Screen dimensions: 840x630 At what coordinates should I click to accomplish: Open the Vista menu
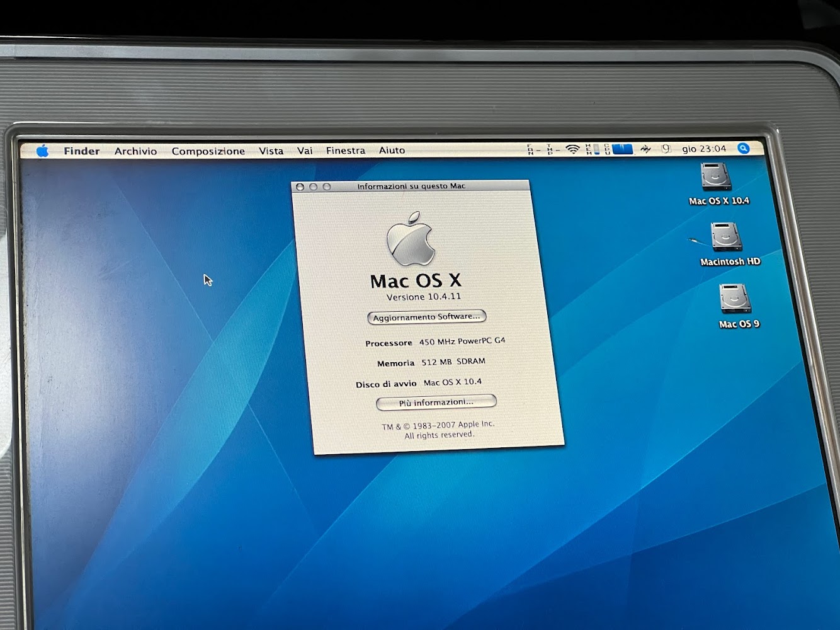click(x=271, y=151)
